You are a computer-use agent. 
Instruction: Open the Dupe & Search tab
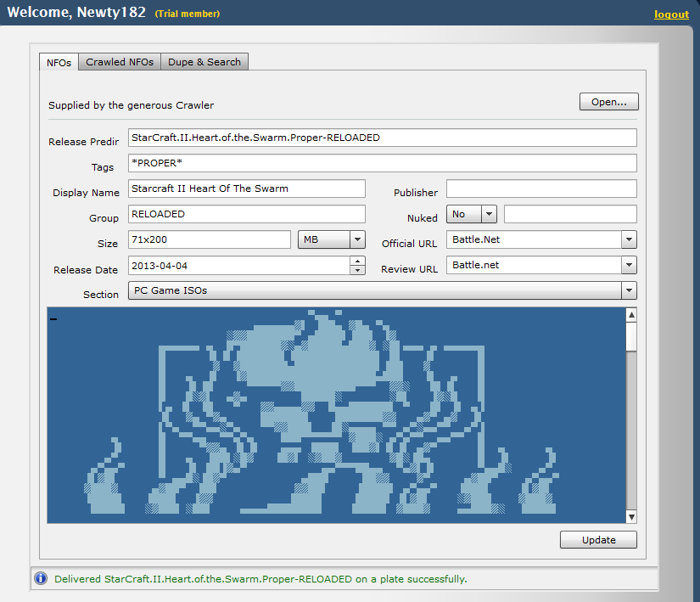[x=204, y=62]
